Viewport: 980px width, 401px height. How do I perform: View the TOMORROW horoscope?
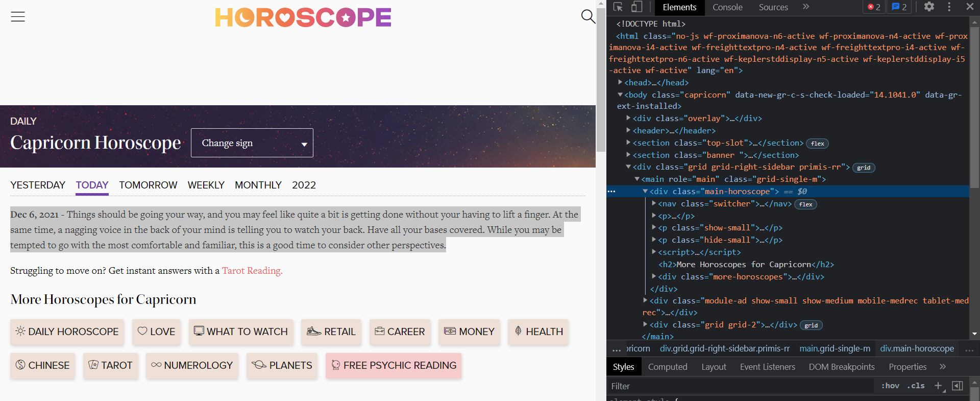(148, 185)
